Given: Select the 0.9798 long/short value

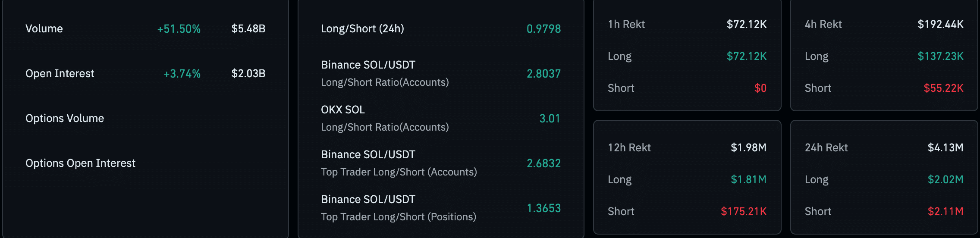Looking at the screenshot, I should (x=543, y=29).
